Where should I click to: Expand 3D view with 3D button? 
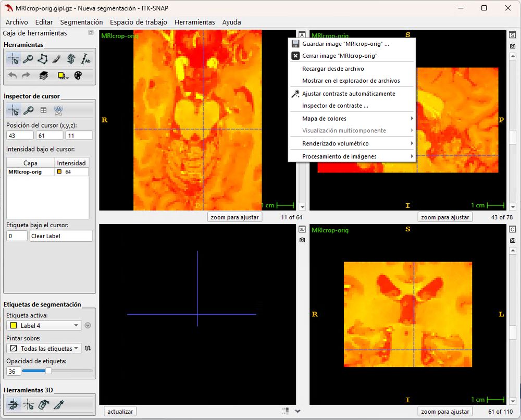(302, 229)
